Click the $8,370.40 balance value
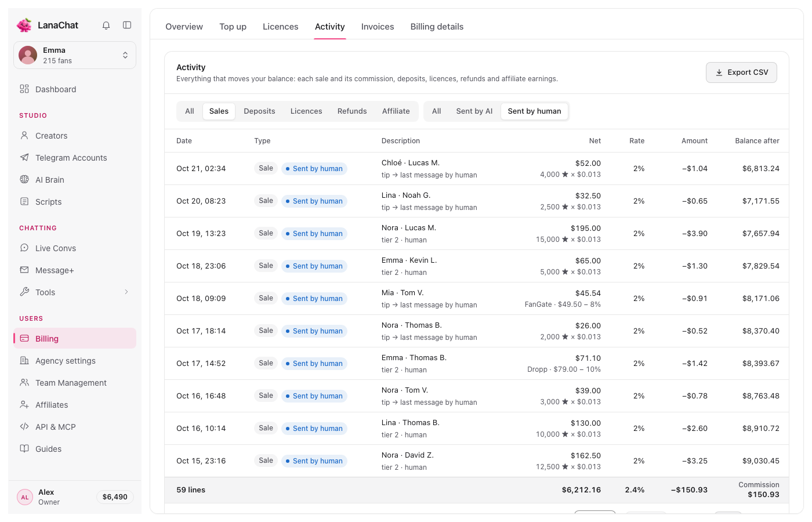812x522 pixels. [761, 331]
